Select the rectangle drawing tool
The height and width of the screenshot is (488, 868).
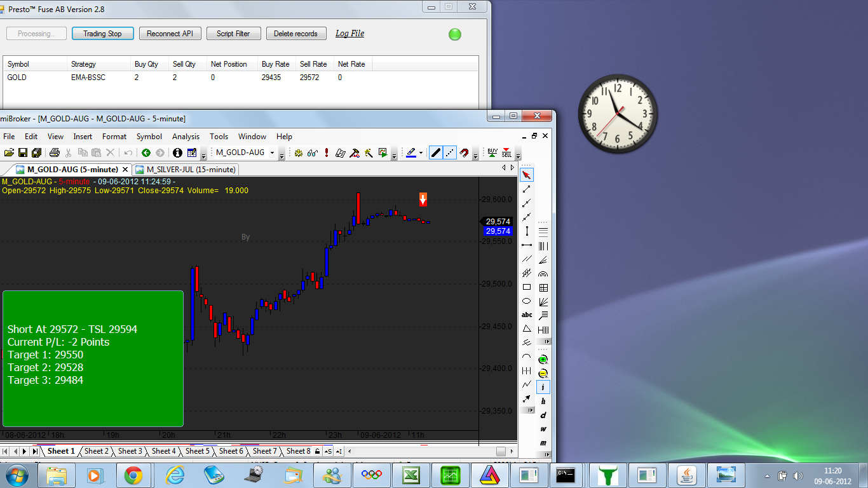point(527,287)
